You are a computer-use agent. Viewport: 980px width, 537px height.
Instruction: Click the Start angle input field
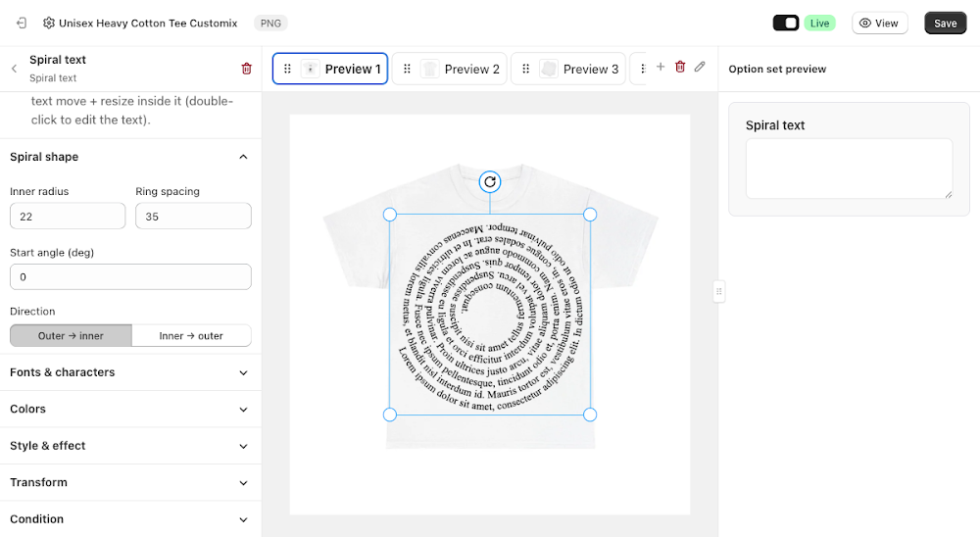point(130,277)
